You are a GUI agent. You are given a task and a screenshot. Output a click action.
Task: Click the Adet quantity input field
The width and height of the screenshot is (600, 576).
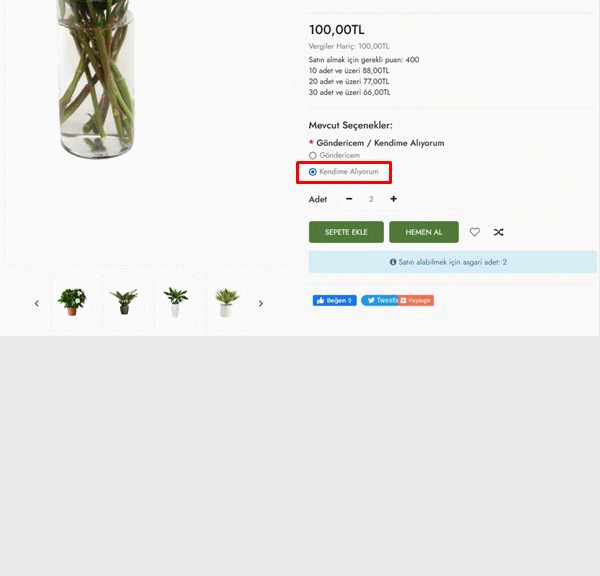point(371,199)
